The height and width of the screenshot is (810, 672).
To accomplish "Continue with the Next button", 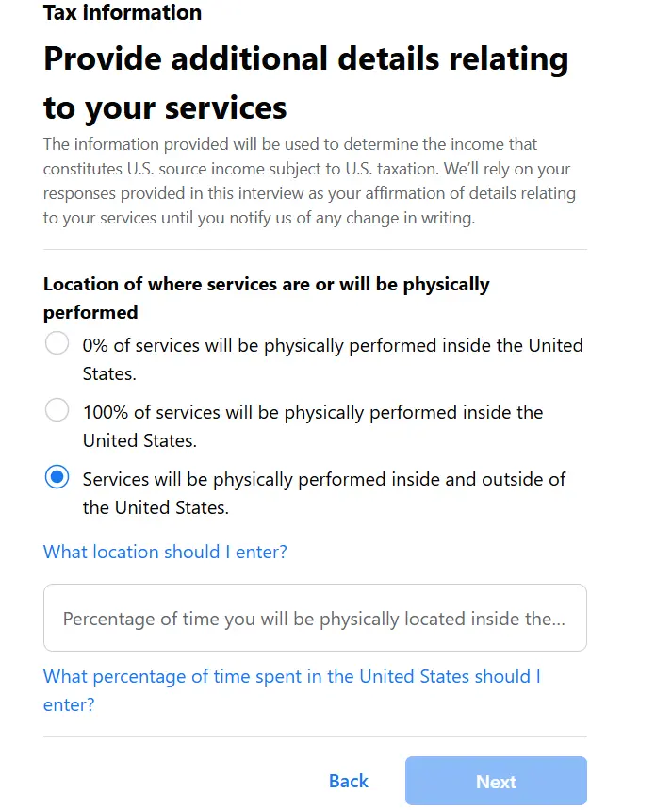I will (496, 781).
